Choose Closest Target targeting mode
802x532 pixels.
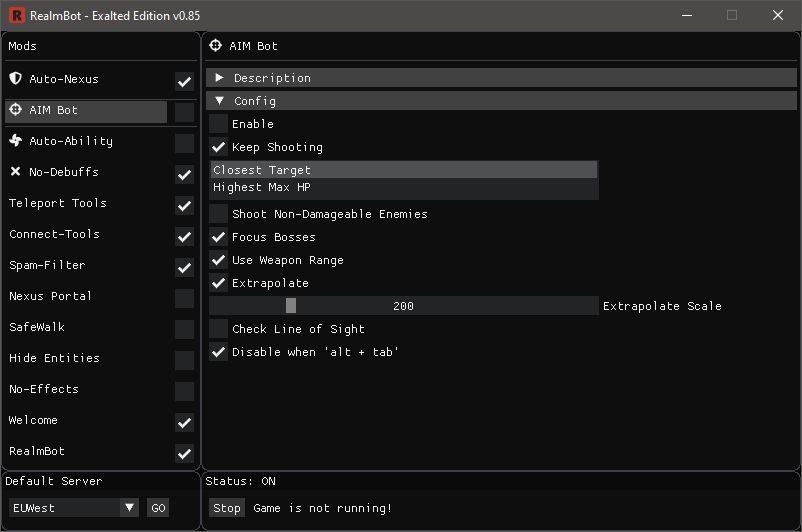404,170
